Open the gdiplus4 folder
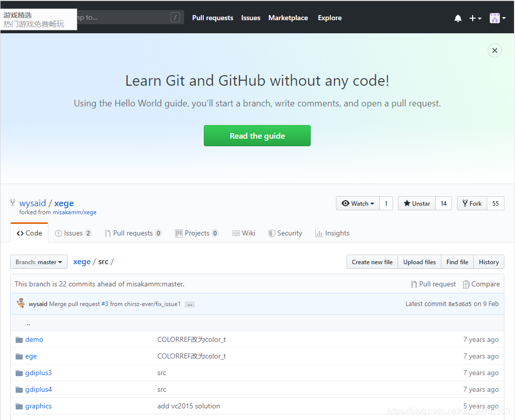The image size is (515, 420). (38, 389)
